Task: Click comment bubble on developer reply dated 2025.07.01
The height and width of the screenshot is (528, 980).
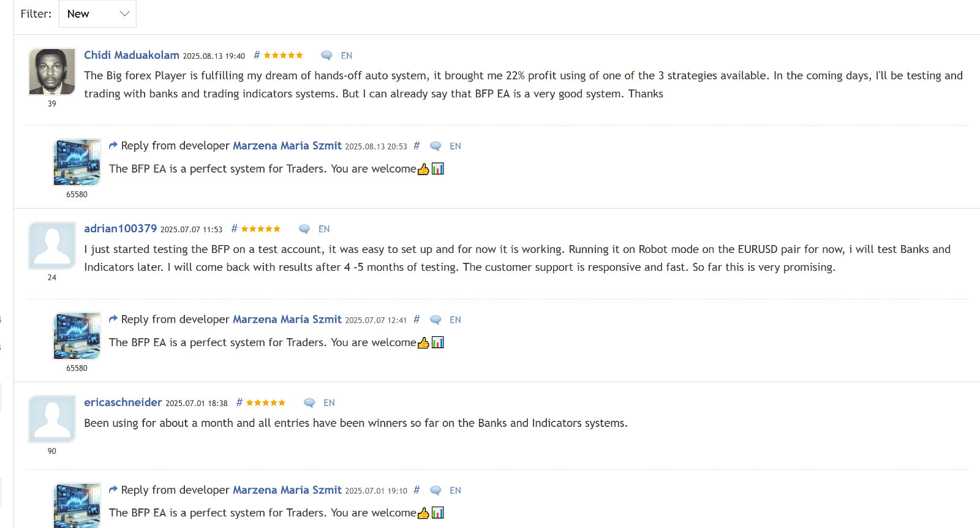Action: coord(435,491)
